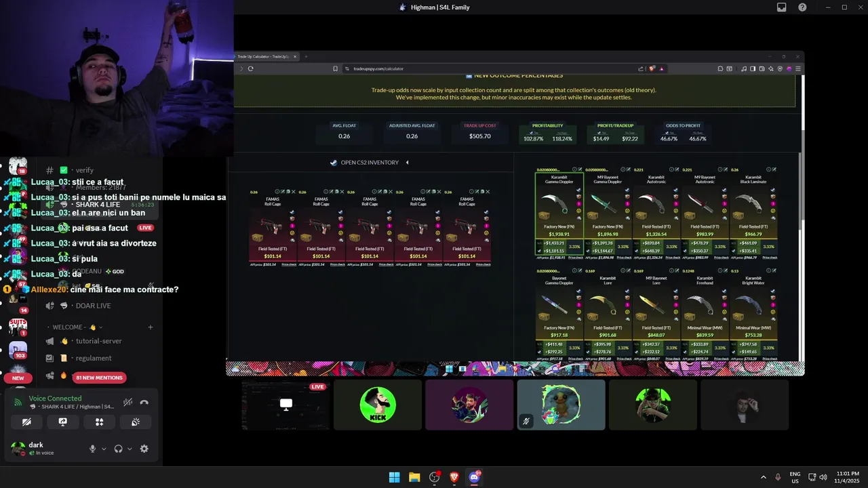The height and width of the screenshot is (488, 868).
Task: Click Price check under Karambit Autotronic $1,326.54
Action: tap(673, 258)
